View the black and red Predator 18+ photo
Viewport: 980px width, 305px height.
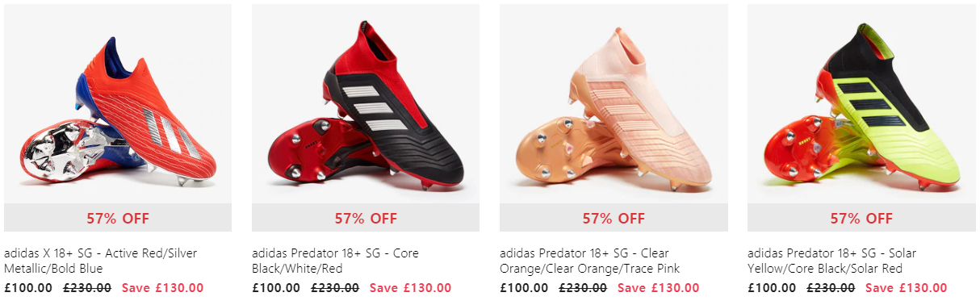click(x=366, y=104)
